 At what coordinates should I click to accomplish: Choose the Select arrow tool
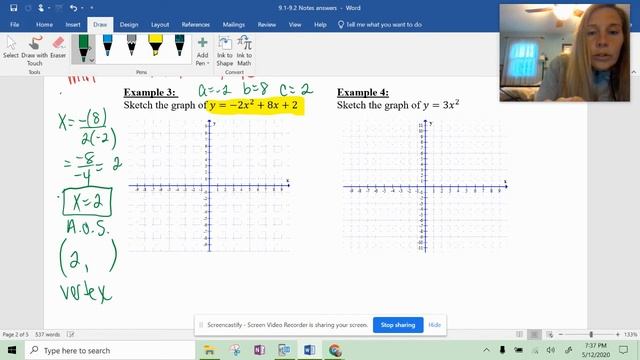click(x=11, y=47)
